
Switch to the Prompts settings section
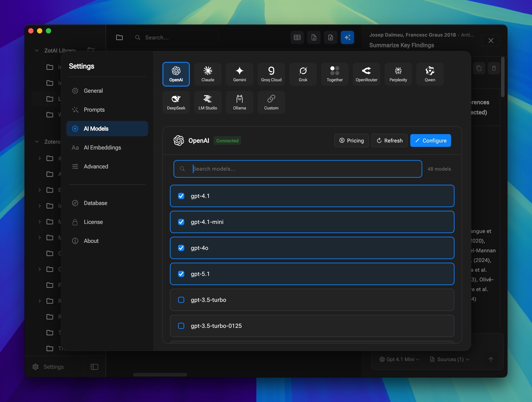pos(94,110)
